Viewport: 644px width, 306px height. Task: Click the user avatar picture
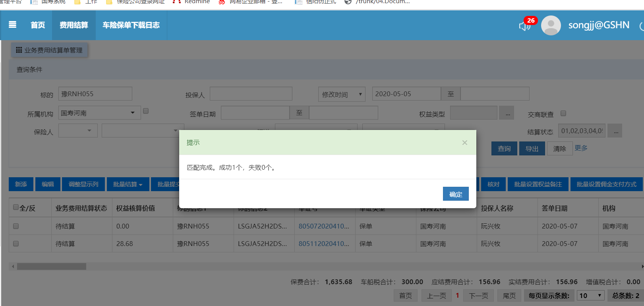click(551, 25)
